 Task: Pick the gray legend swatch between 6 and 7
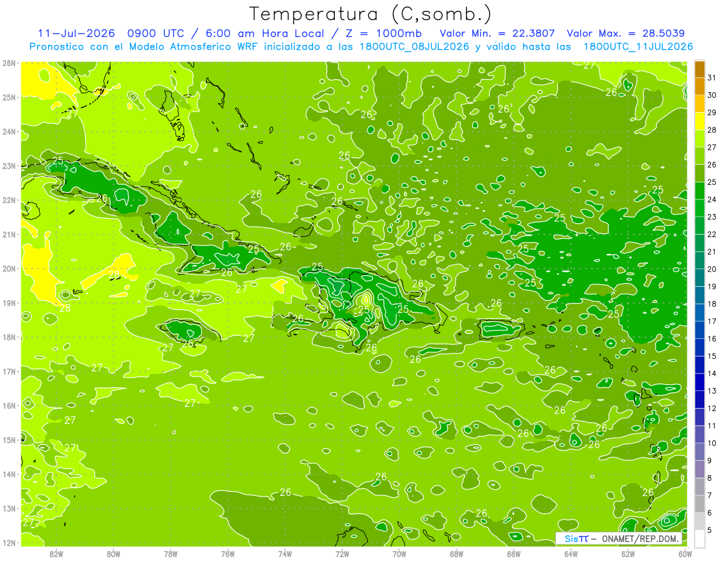click(699, 504)
